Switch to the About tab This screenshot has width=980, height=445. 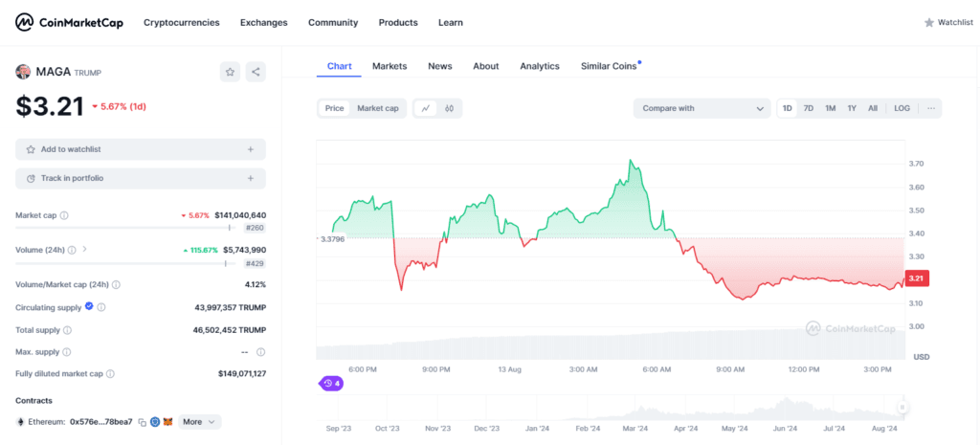[x=485, y=66]
